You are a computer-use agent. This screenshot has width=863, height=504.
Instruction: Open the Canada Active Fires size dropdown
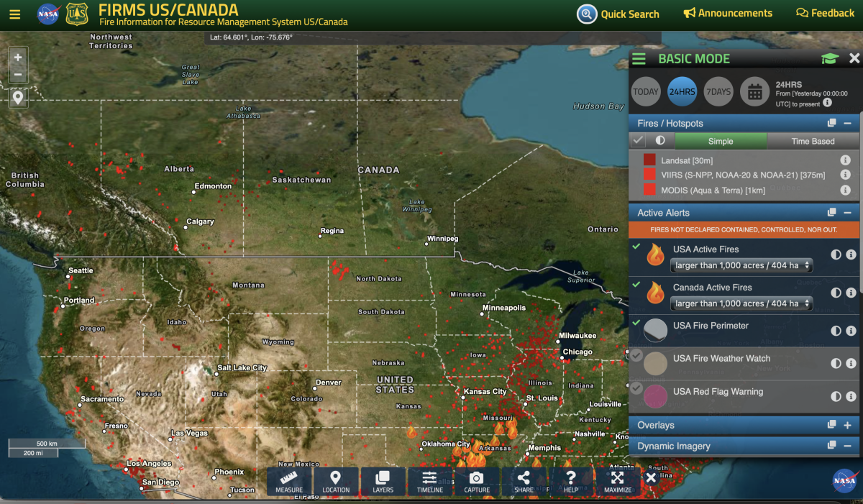[741, 304]
